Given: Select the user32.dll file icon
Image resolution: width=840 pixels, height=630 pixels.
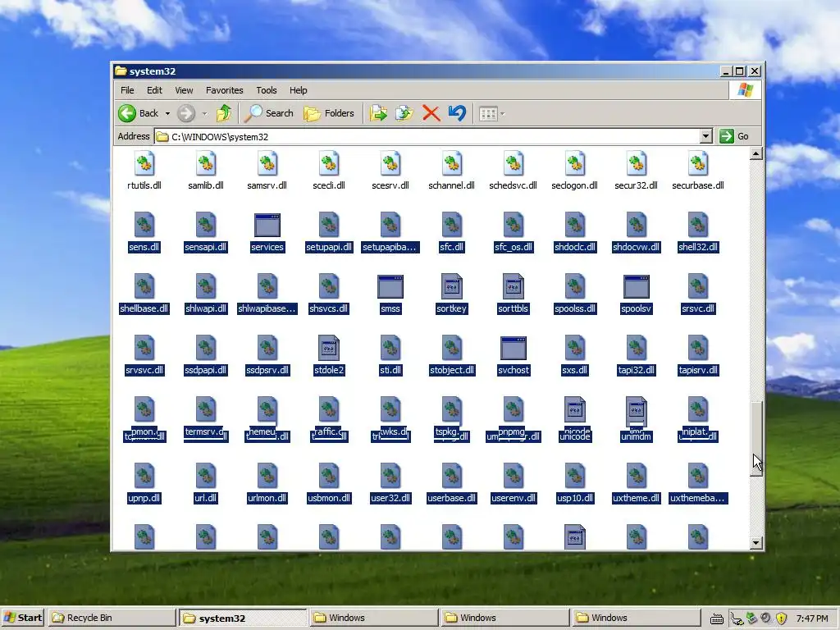Looking at the screenshot, I should coord(390,476).
